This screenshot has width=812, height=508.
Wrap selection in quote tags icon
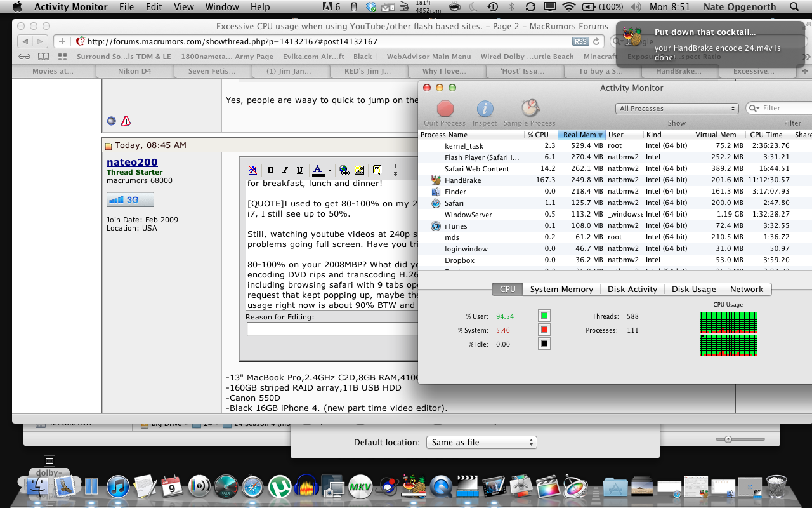pyautogui.click(x=377, y=170)
